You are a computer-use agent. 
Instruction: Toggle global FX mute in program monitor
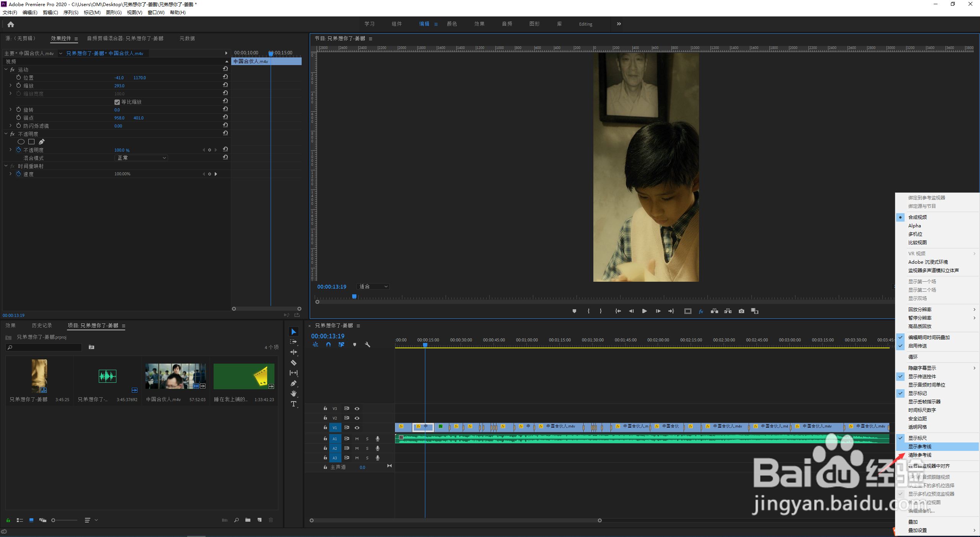click(701, 311)
